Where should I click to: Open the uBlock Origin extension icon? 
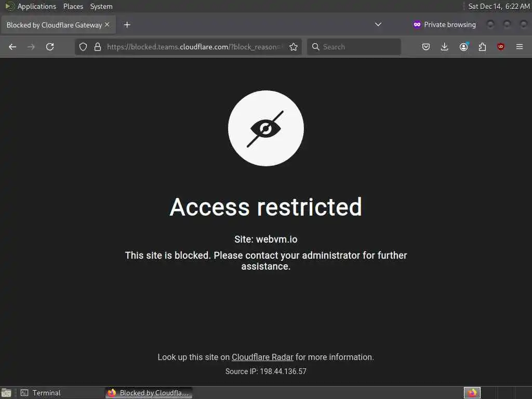click(x=501, y=47)
